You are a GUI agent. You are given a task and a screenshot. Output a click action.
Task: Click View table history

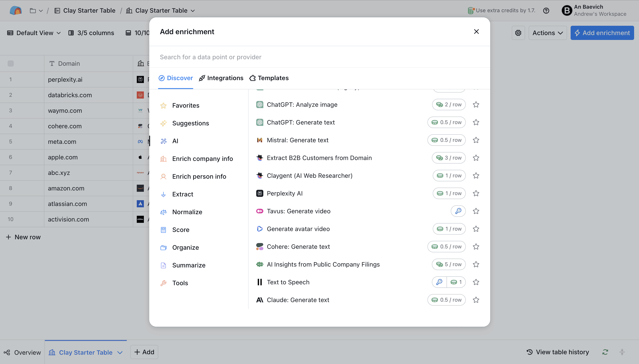[x=558, y=352]
